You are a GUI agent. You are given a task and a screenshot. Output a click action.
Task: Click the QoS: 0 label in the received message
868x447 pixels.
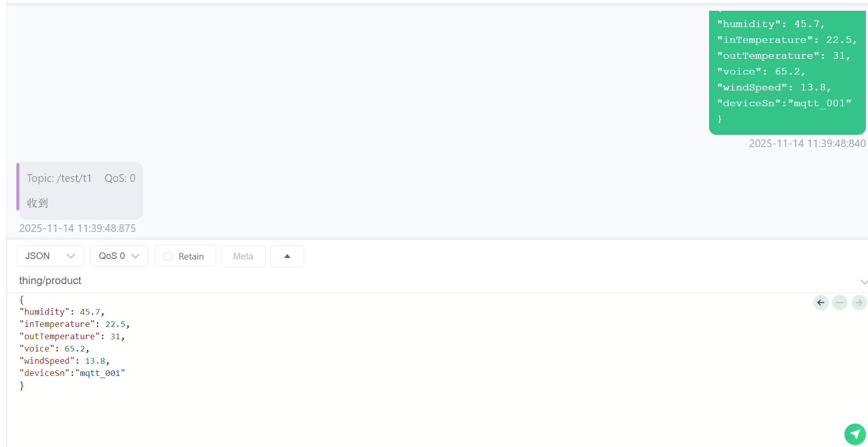pos(120,178)
